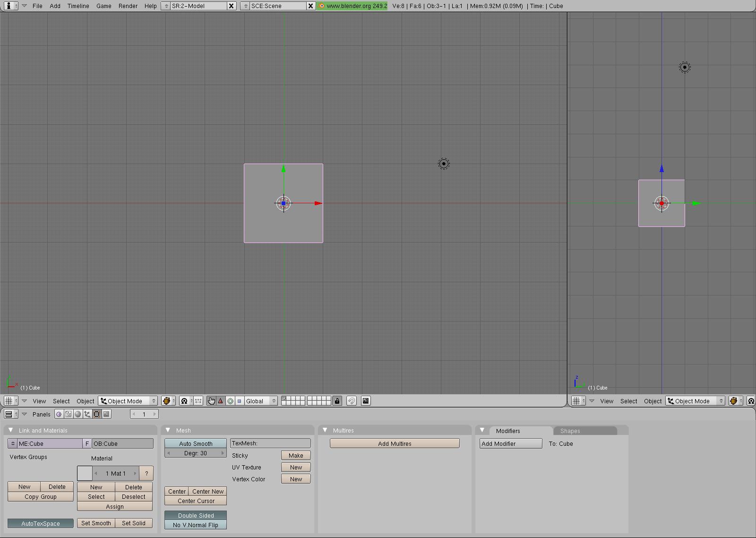Open the Object buttons panel icon
Screen dimensions: 756x538
(x=87, y=414)
